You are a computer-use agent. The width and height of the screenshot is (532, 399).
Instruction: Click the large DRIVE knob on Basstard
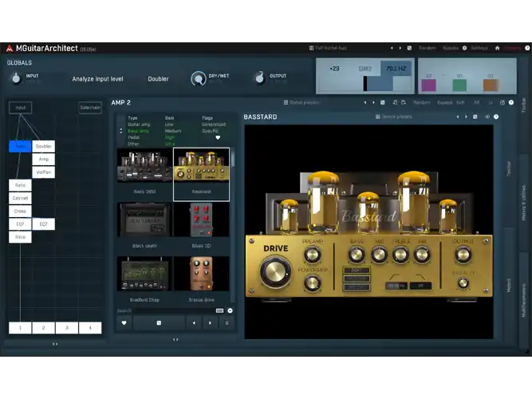click(x=275, y=272)
